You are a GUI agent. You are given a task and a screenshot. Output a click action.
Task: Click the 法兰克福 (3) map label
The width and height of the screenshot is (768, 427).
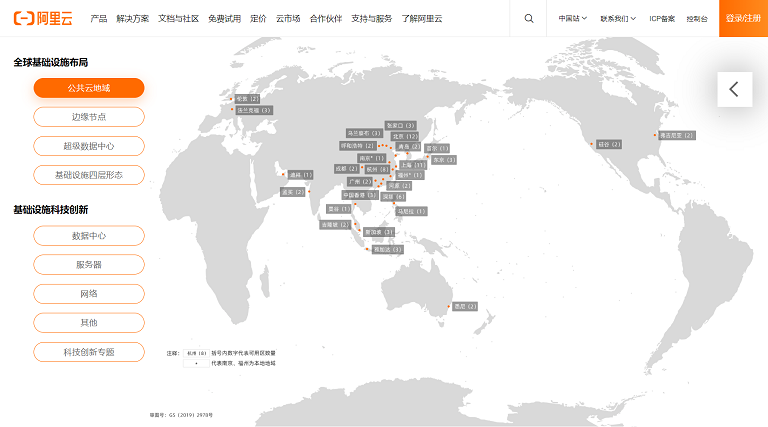[x=254, y=111]
